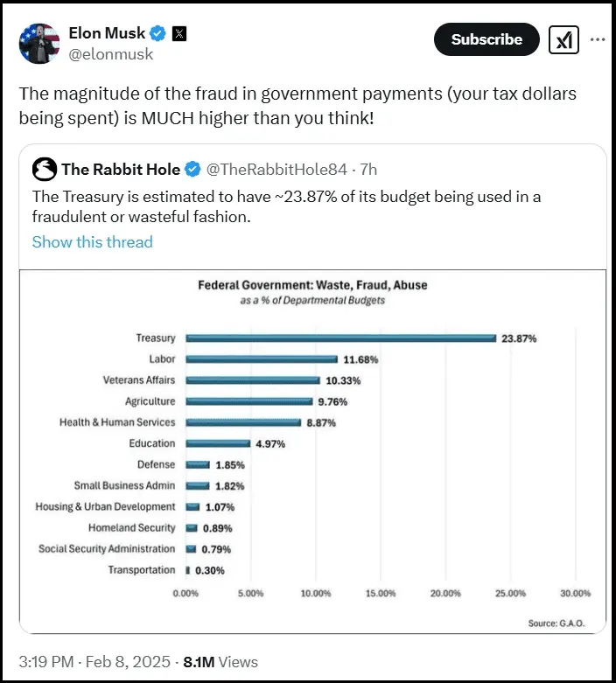The height and width of the screenshot is (683, 616).
Task: Click the 7h timestamp on quoted post
Action: 367,169
